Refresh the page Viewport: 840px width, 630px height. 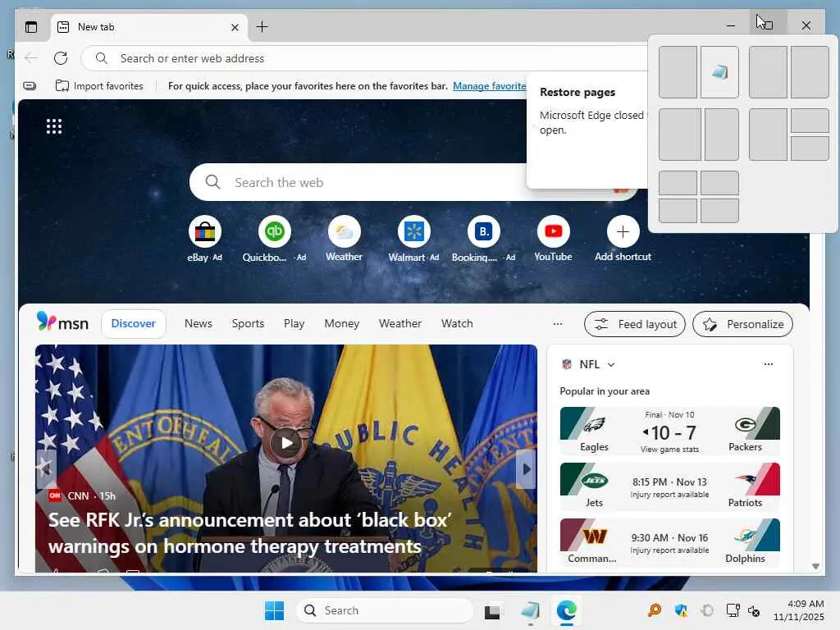coord(61,58)
